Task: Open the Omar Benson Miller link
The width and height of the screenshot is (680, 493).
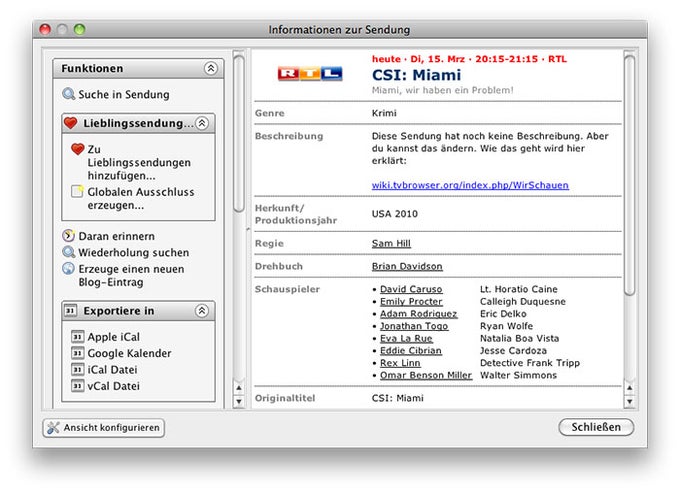Action: point(426,375)
